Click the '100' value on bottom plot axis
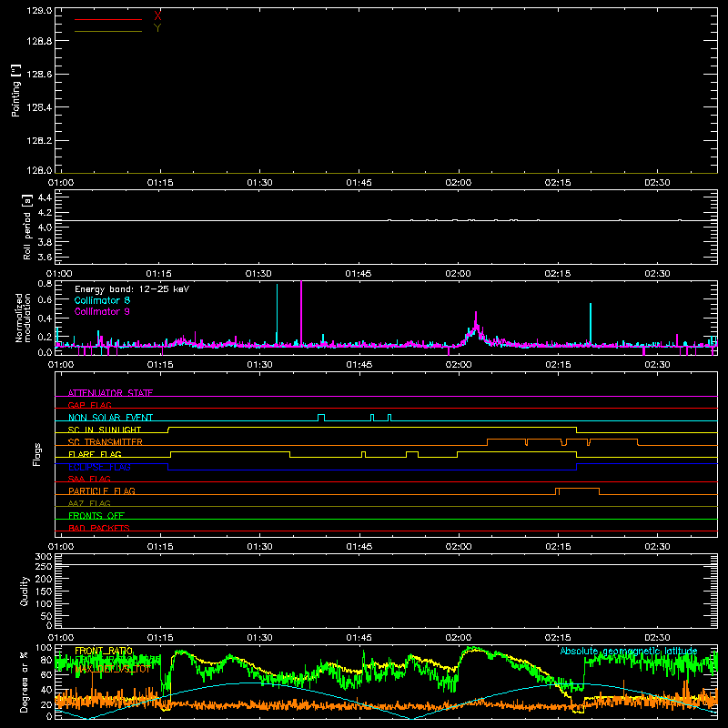 pyautogui.click(x=43, y=647)
